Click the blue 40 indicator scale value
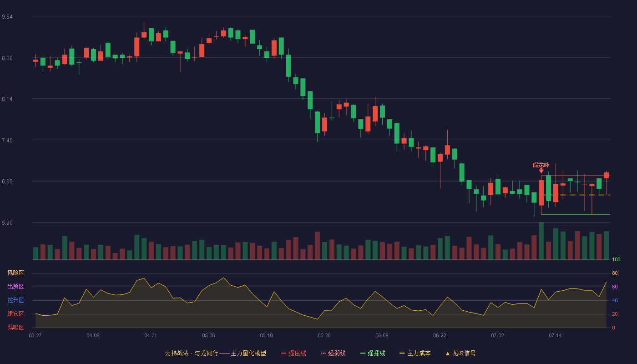The width and height of the screenshot is (637, 364). pyautogui.click(x=615, y=300)
